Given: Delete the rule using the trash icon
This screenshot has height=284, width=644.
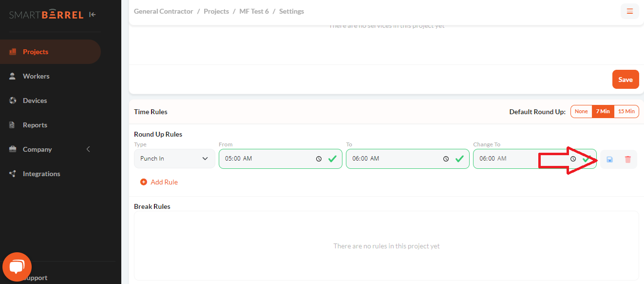Looking at the screenshot, I should (627, 159).
